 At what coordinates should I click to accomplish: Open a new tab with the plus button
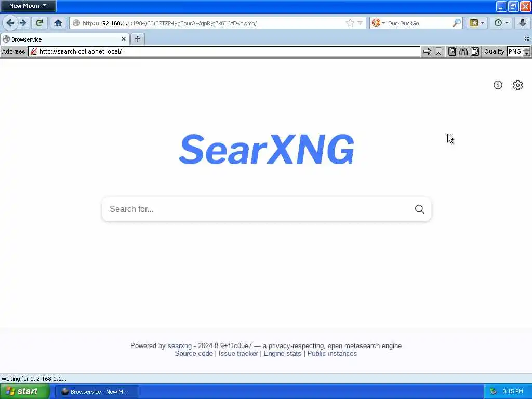click(x=137, y=39)
